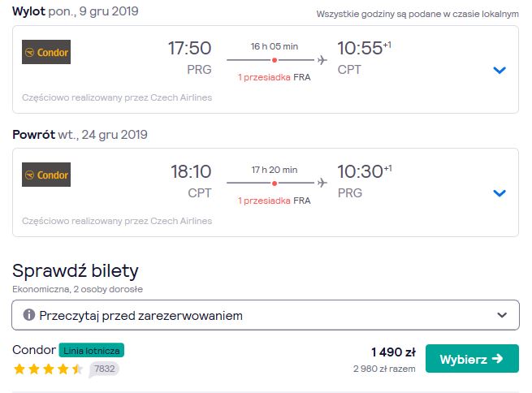Expand return flight details chevron

pyautogui.click(x=500, y=193)
